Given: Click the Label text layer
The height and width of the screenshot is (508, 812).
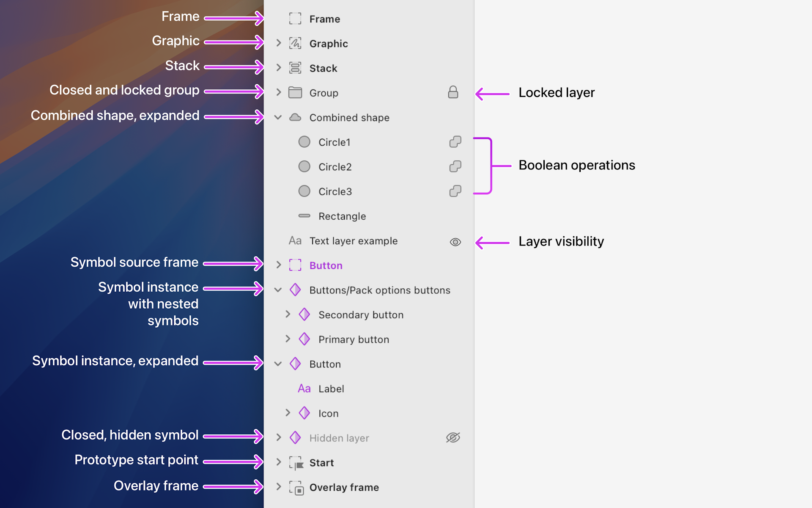Looking at the screenshot, I should tap(331, 388).
